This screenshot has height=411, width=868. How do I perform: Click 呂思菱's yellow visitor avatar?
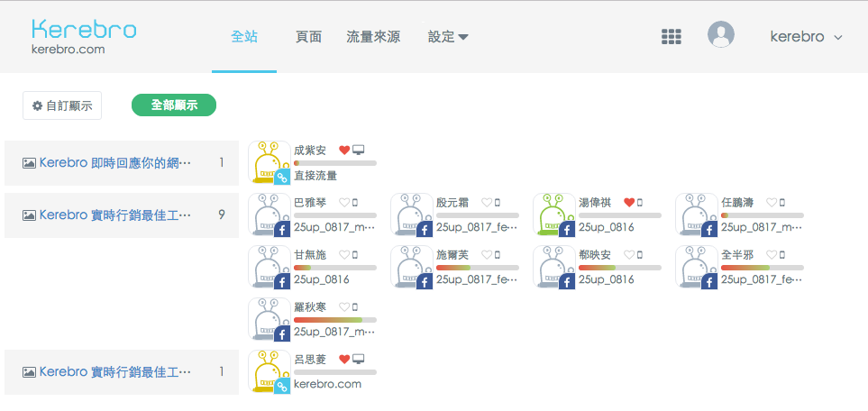(x=269, y=371)
